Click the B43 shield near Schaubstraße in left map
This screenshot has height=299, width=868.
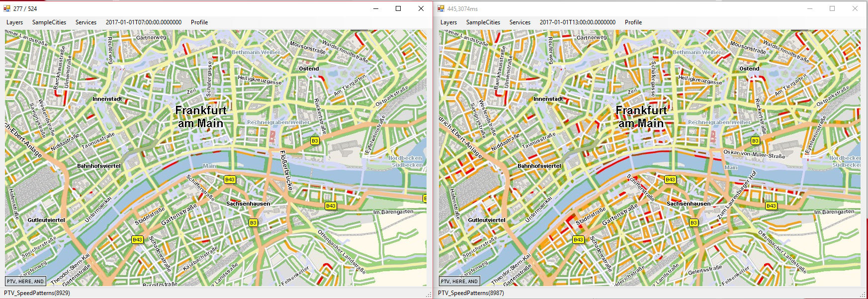(137, 239)
